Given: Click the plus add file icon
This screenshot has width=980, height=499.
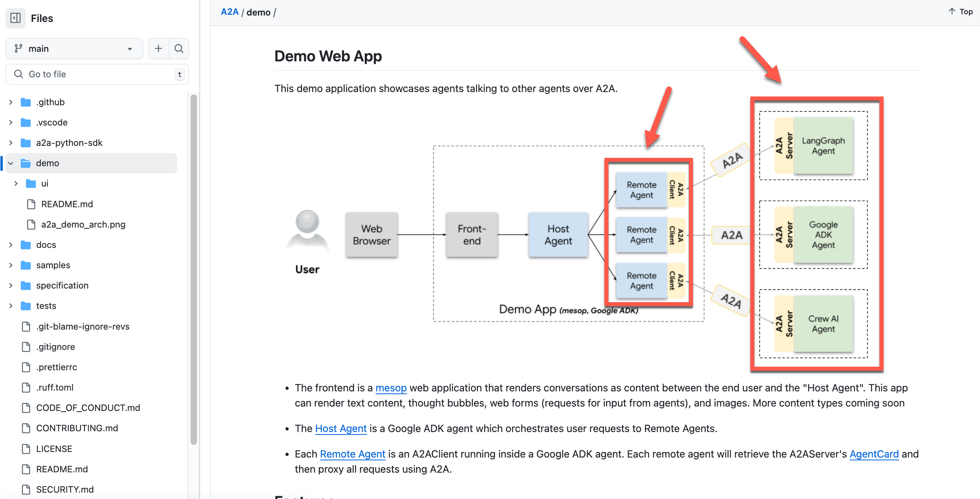Looking at the screenshot, I should coord(158,49).
